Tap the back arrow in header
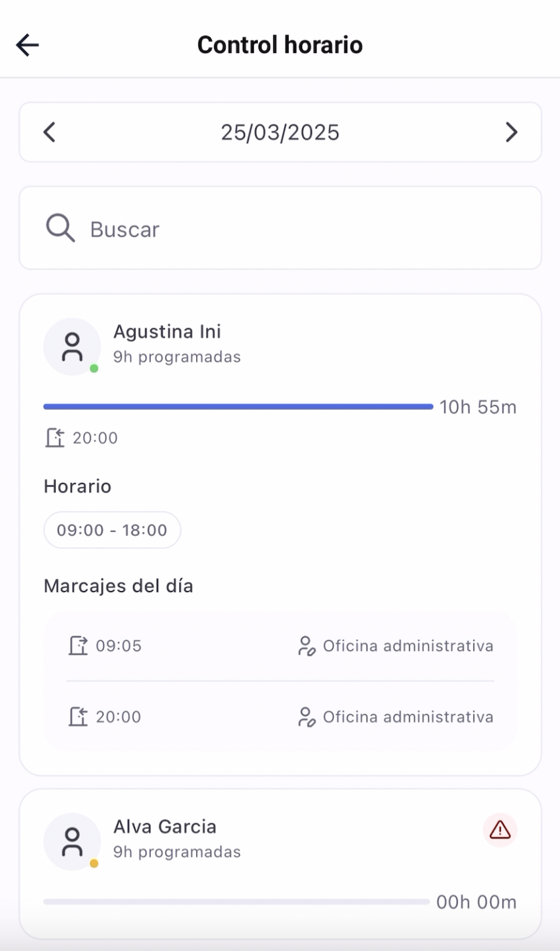Image resolution: width=560 pixels, height=951 pixels. coord(28,45)
